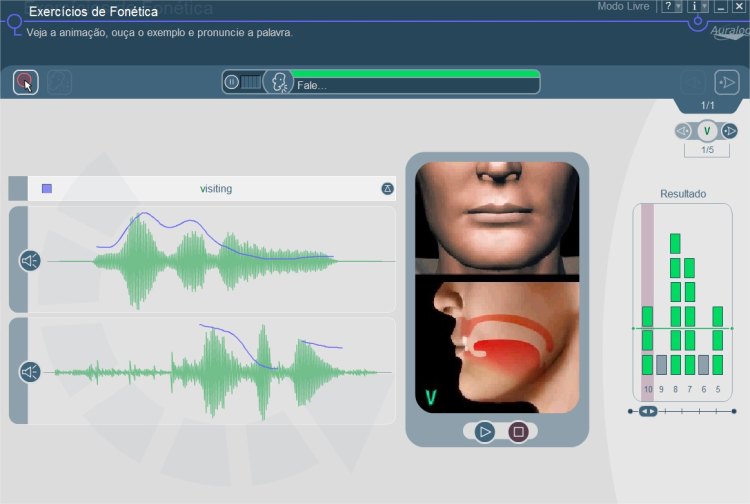Stop the mouth articulation animation
Screen dimensions: 750x504
pyautogui.click(x=518, y=432)
